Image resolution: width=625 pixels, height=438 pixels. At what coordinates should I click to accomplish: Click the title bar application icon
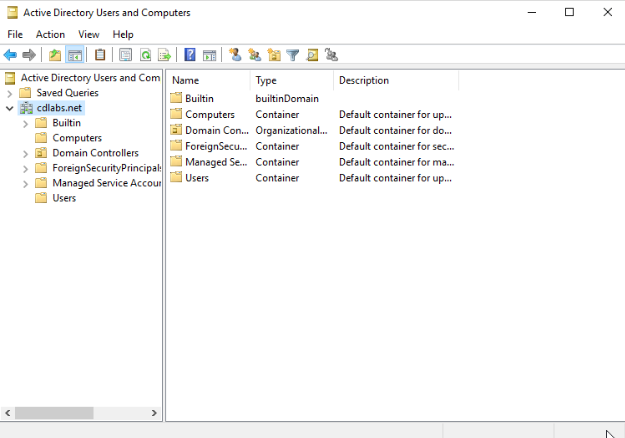[x=12, y=13]
